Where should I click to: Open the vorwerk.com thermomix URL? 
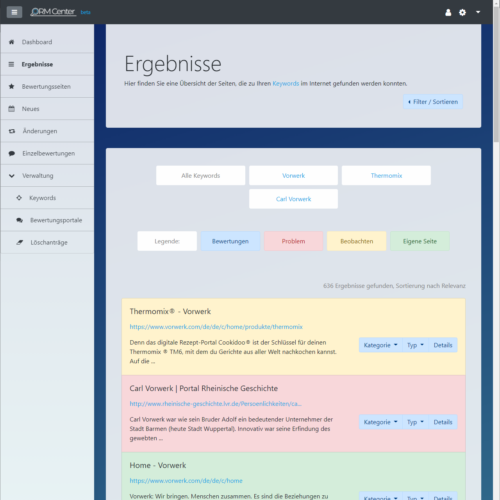click(x=216, y=327)
